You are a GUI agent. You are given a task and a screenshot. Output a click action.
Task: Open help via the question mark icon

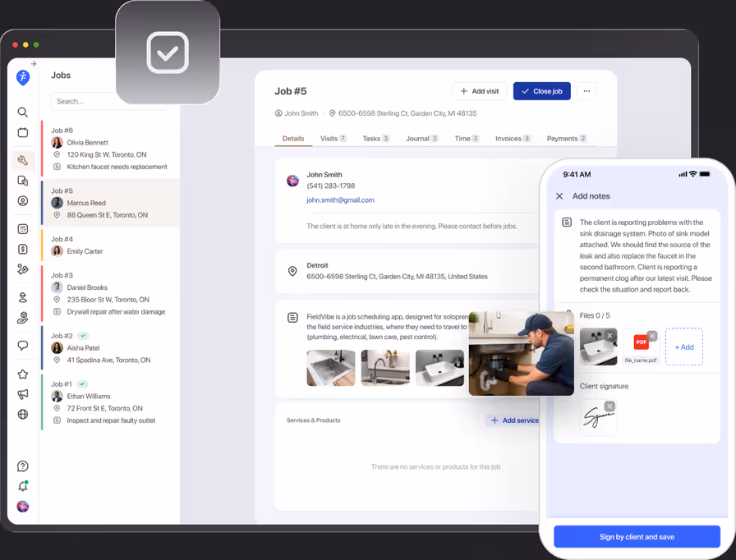pos(22,466)
